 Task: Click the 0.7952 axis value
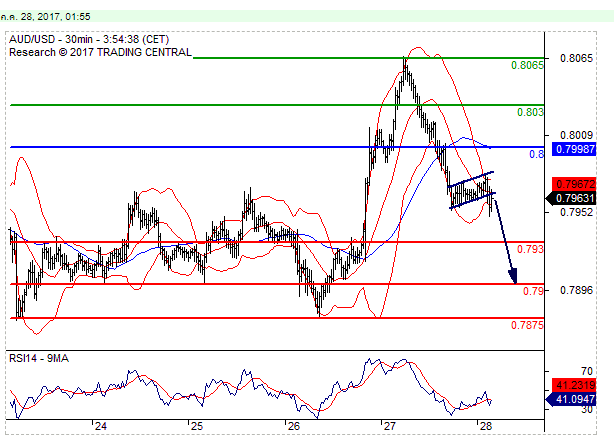(576, 212)
